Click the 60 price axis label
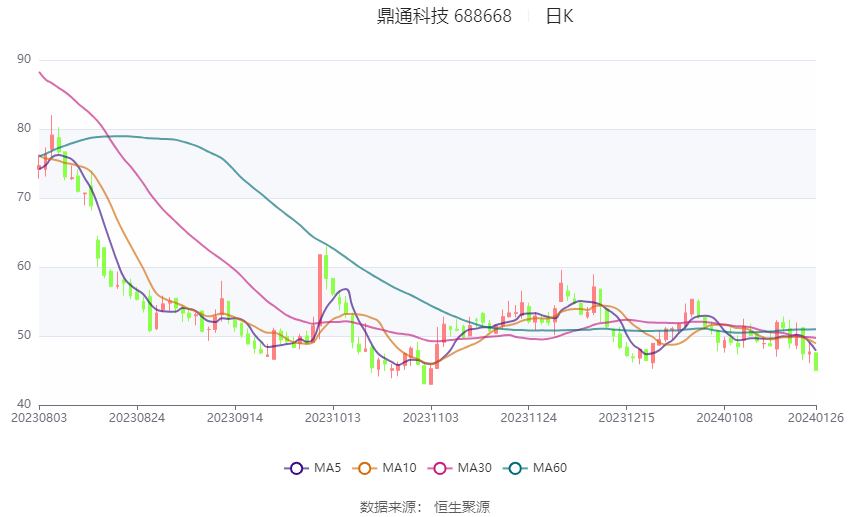The width and height of the screenshot is (850, 517). 24,266
